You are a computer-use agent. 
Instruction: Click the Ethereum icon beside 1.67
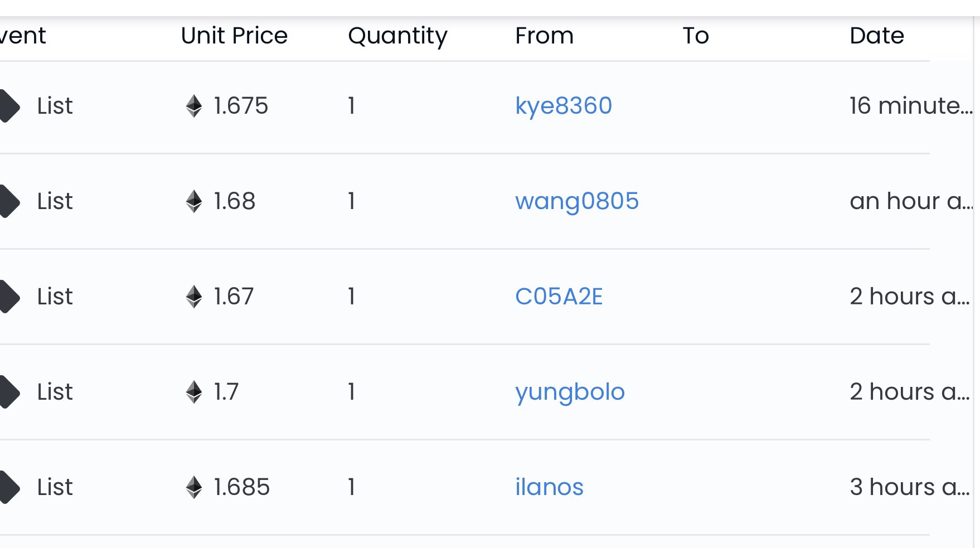pos(194,297)
